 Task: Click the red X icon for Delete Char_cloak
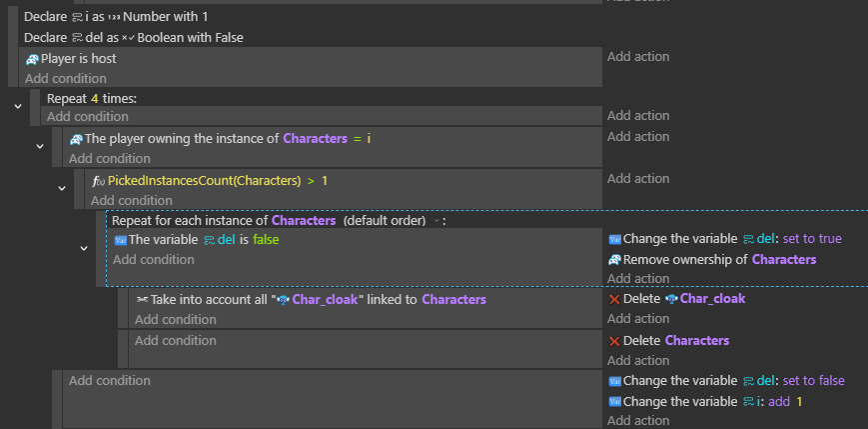click(614, 299)
